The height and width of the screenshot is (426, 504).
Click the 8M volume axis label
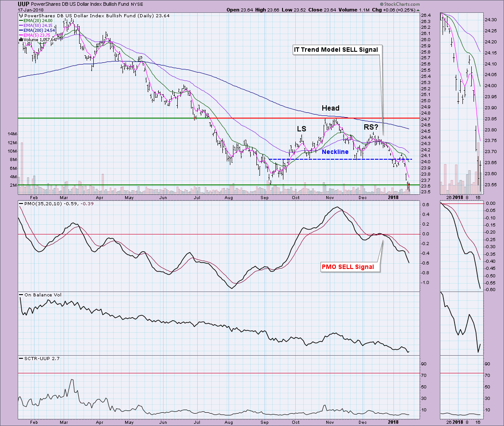pyautogui.click(x=14, y=160)
